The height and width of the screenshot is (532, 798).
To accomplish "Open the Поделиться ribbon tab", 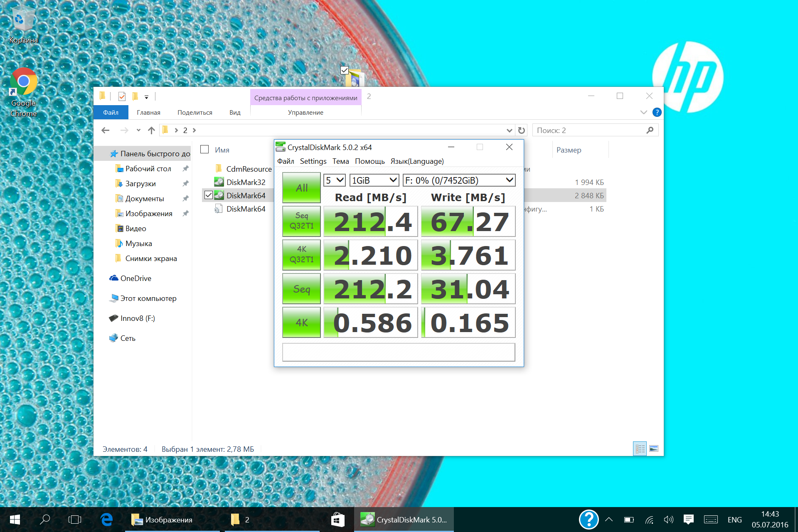I will pyautogui.click(x=195, y=113).
